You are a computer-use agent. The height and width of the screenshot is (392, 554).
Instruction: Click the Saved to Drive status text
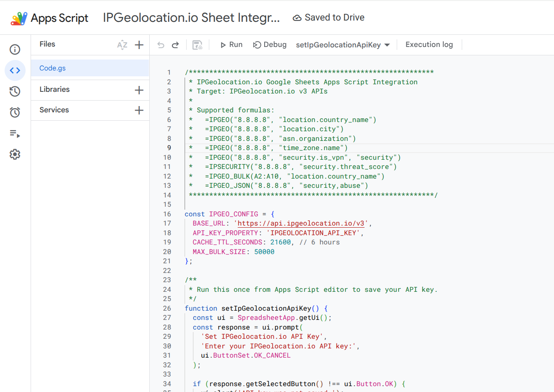[x=335, y=18]
